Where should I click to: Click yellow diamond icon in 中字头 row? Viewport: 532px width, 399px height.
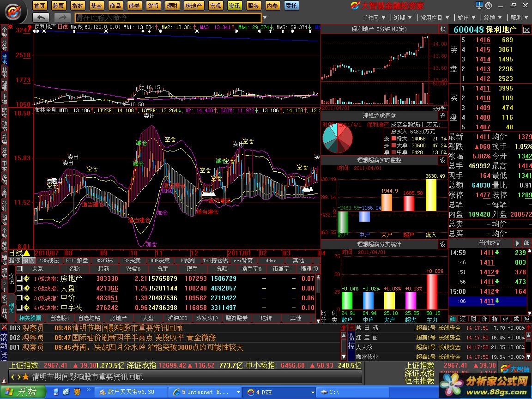[x=26, y=308]
